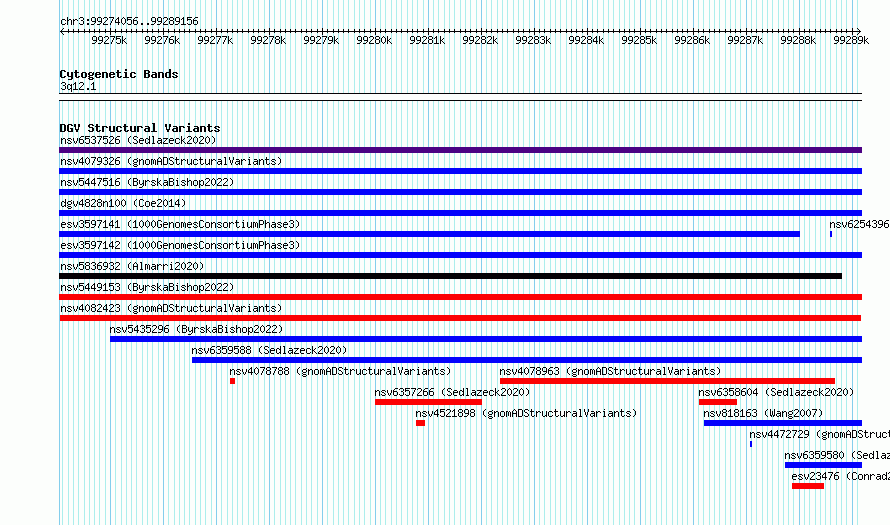Image resolution: width=890 pixels, height=525 pixels.
Task: Click the blue nsv4079326 variant bar
Action: [460, 171]
